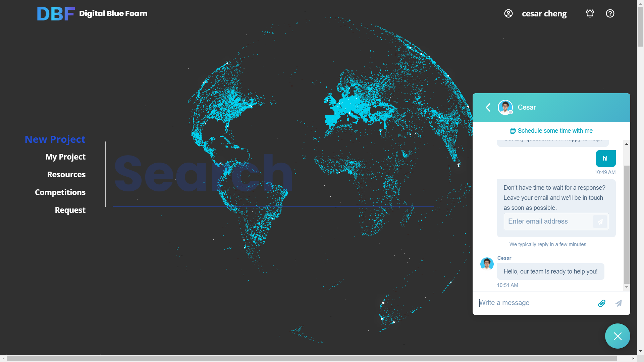Image resolution: width=644 pixels, height=362 pixels.
Task: Go back with chat header arrow
Action: pyautogui.click(x=488, y=107)
